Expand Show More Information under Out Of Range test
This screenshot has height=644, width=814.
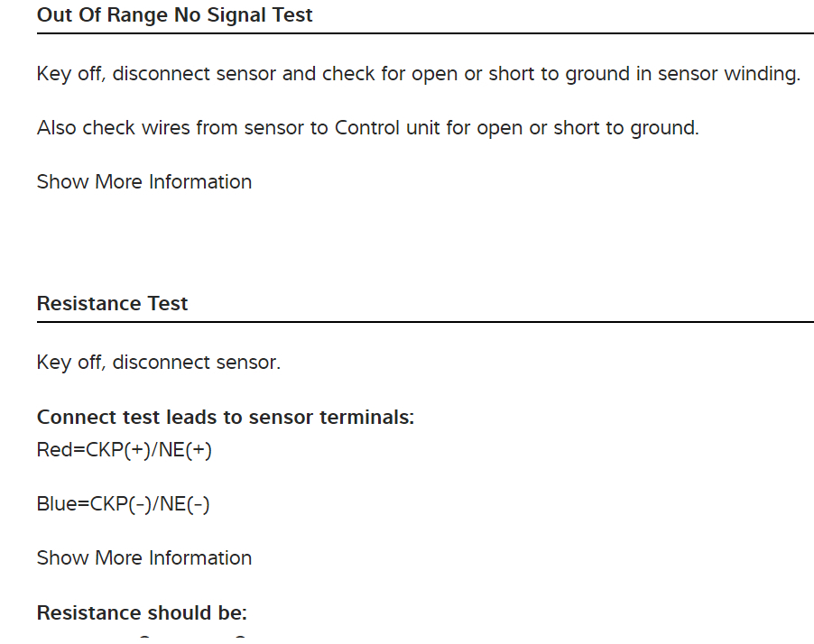[x=144, y=181]
